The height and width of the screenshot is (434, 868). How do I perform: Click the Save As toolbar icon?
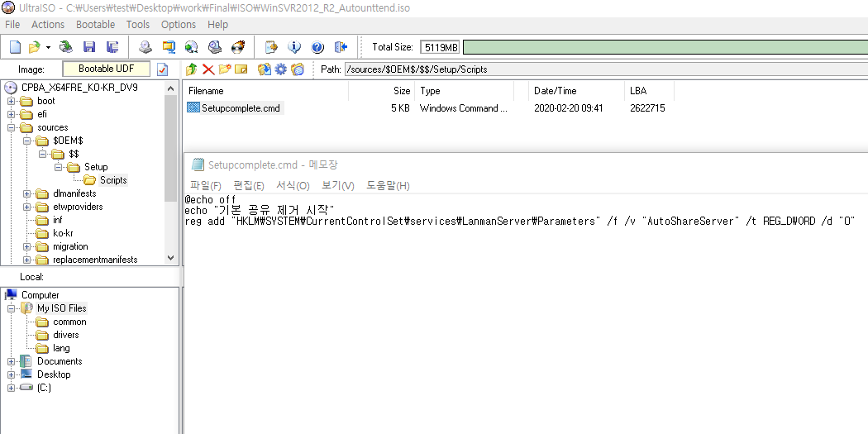click(x=112, y=47)
